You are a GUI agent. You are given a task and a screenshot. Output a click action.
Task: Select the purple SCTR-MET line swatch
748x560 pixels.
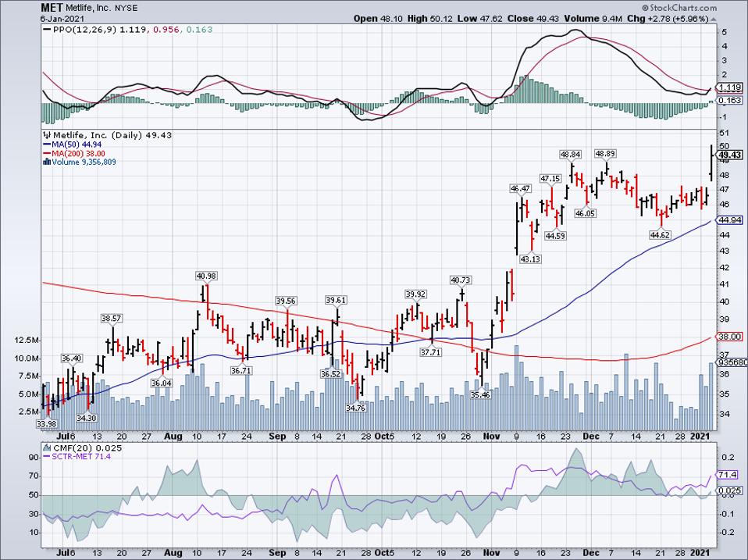click(x=47, y=456)
